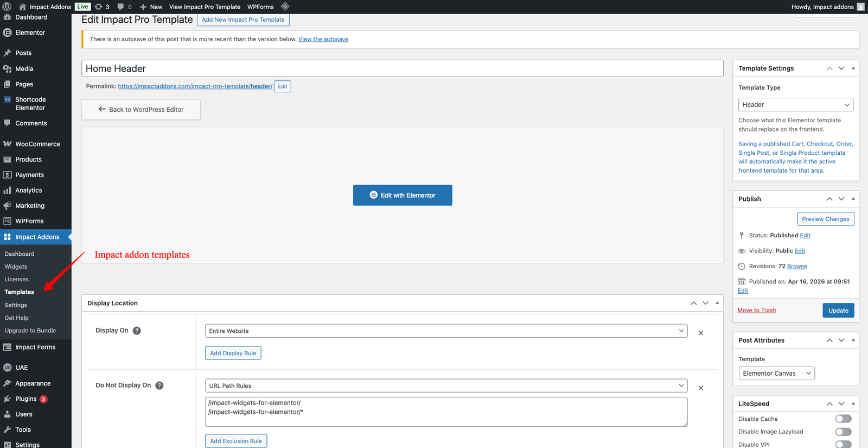This screenshot has height=448, width=868.
Task: Click the Impact Forms sidebar icon
Action: pos(7,347)
